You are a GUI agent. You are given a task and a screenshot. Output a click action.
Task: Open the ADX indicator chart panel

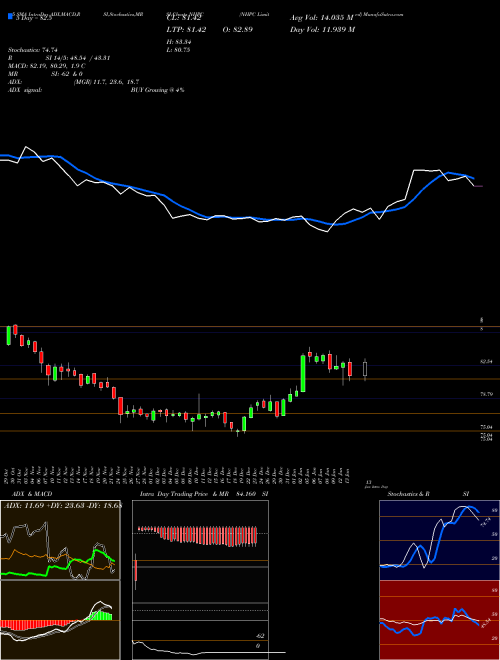[60, 540]
